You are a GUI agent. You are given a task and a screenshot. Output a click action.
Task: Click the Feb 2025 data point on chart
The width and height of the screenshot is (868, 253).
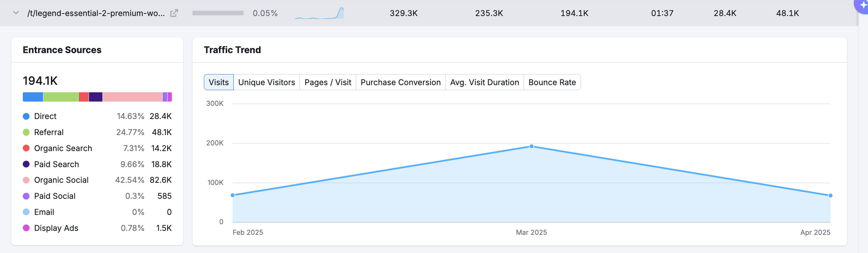[x=233, y=195]
